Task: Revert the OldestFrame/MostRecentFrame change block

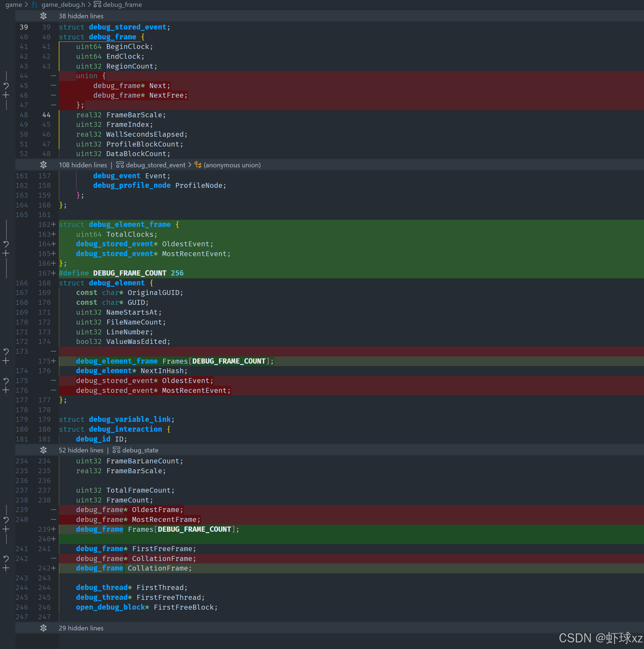Action: [x=6, y=520]
